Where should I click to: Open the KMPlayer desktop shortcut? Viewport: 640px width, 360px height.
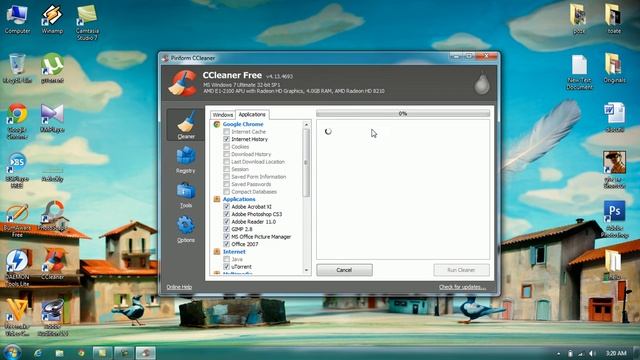[x=52, y=118]
